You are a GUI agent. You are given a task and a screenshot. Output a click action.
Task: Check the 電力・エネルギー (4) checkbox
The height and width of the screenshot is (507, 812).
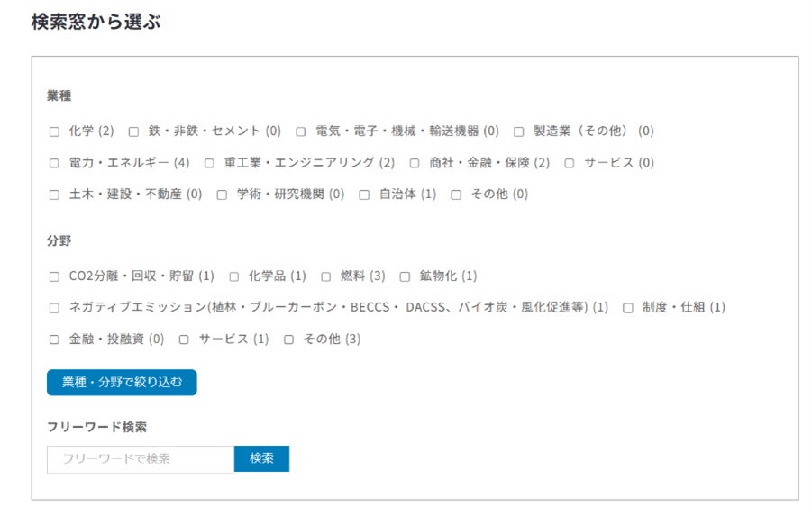coord(54,163)
